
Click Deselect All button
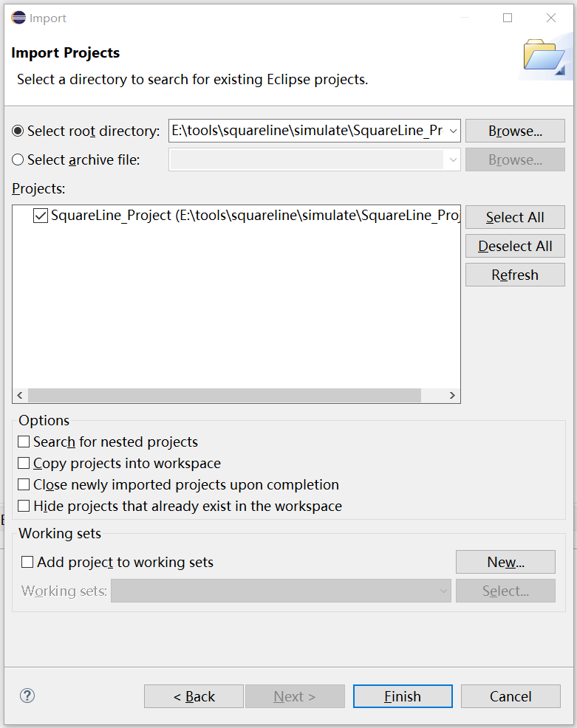[x=515, y=246]
